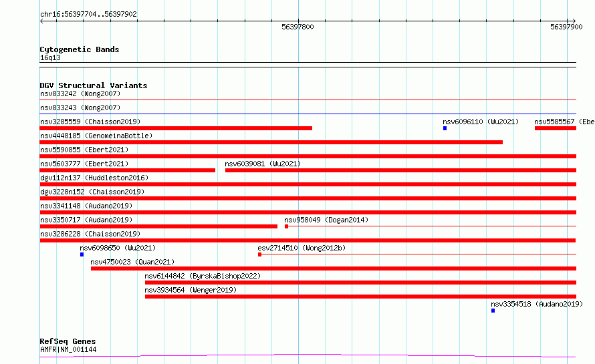Click the chr16:56397704..56397902 region label
The width and height of the screenshot is (595, 364).
click(x=88, y=15)
